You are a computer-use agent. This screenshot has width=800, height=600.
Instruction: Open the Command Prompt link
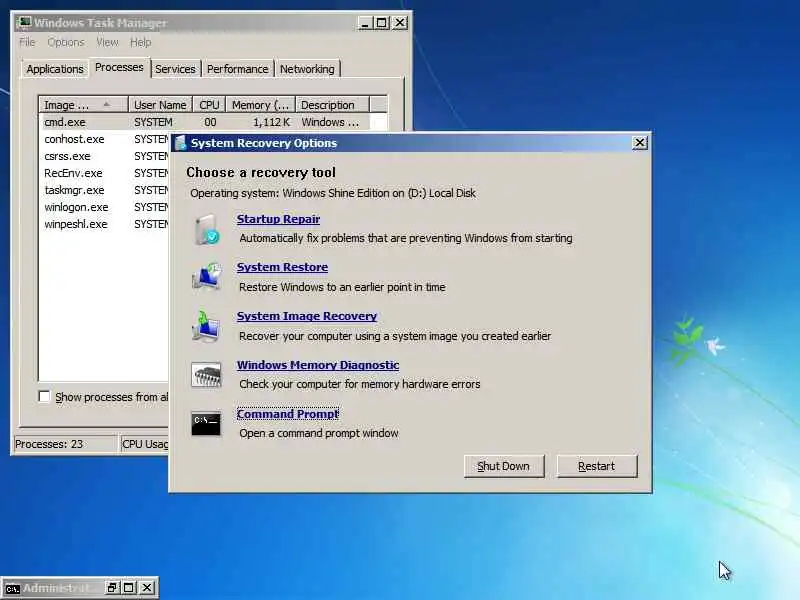coord(288,414)
